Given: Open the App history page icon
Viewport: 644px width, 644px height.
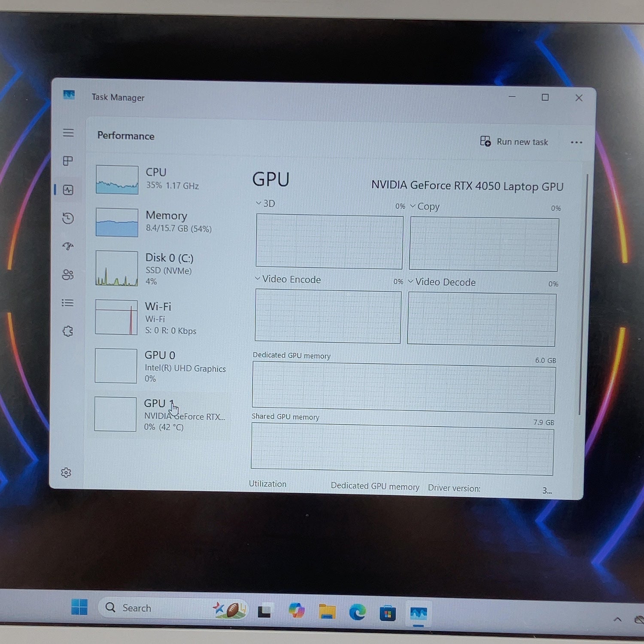Looking at the screenshot, I should tap(68, 218).
